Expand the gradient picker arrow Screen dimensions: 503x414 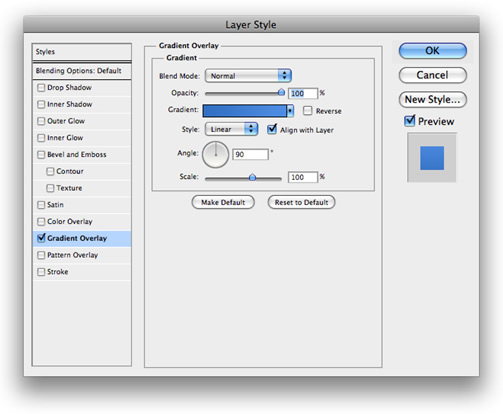[x=290, y=111]
